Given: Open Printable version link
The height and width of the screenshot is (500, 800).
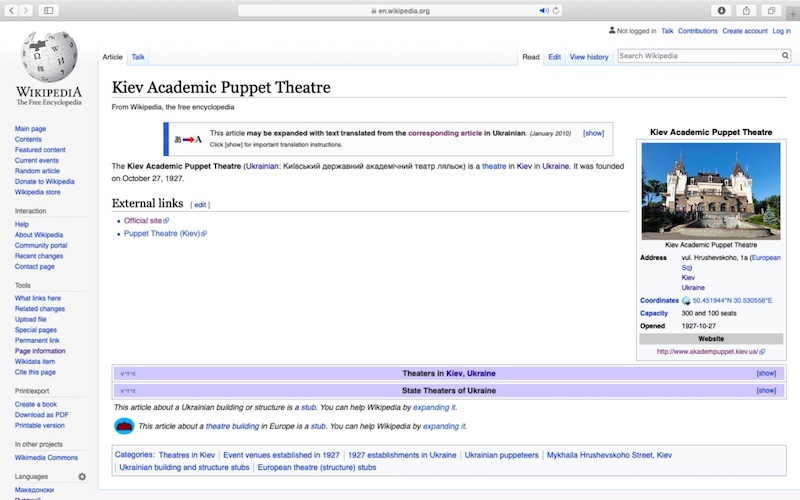Looking at the screenshot, I should click(x=39, y=426).
